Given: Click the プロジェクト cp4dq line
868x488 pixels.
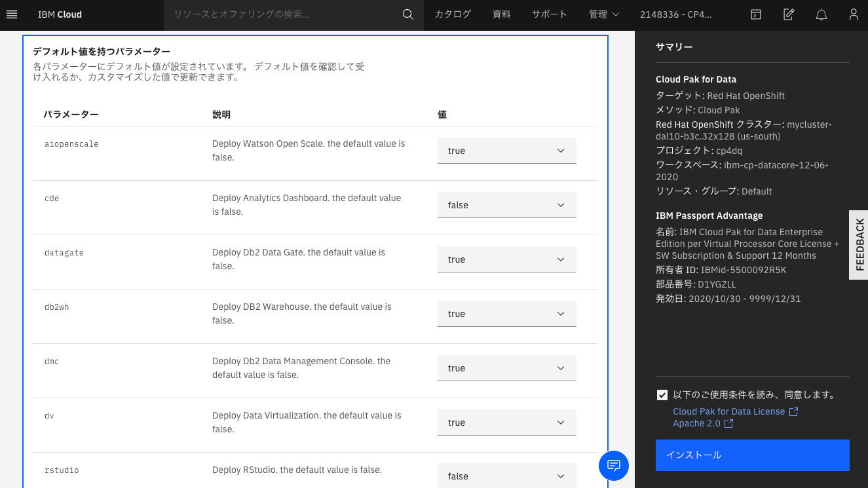Looking at the screenshot, I should 700,151.
